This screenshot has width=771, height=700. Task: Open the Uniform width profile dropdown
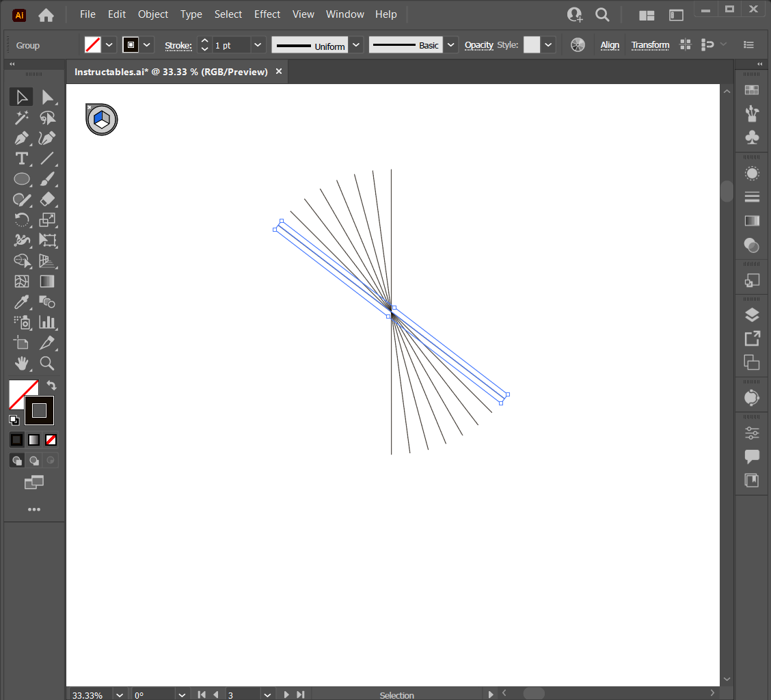[356, 44]
